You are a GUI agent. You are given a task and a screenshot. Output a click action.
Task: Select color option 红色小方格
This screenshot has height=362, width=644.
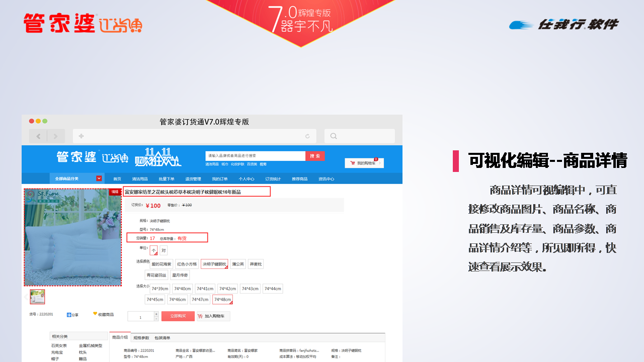[x=187, y=264]
